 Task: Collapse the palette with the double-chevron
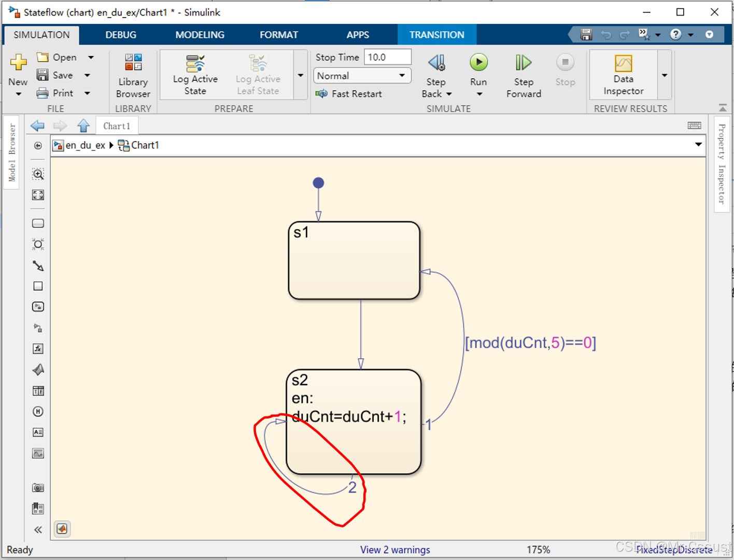(38, 529)
